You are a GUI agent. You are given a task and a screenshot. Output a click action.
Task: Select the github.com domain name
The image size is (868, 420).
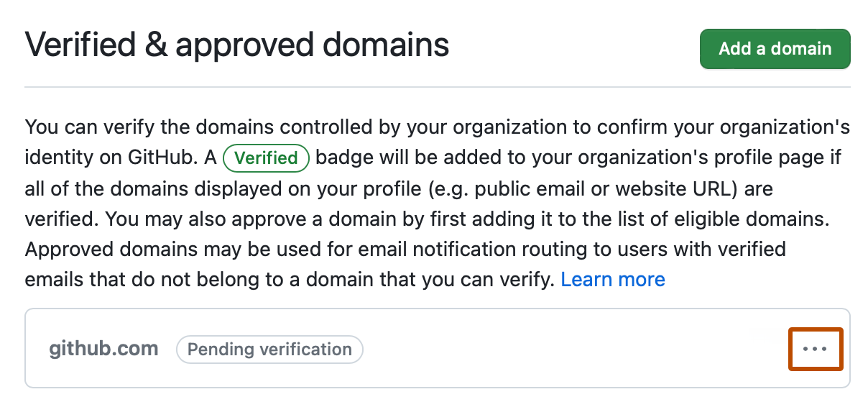(103, 348)
